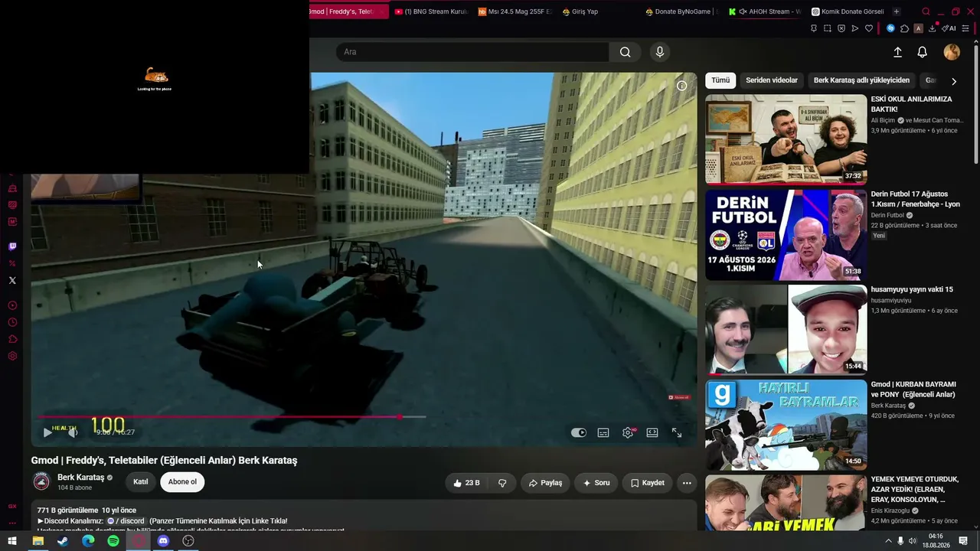
Task: Open the browser AI assistant button
Action: 949,28
